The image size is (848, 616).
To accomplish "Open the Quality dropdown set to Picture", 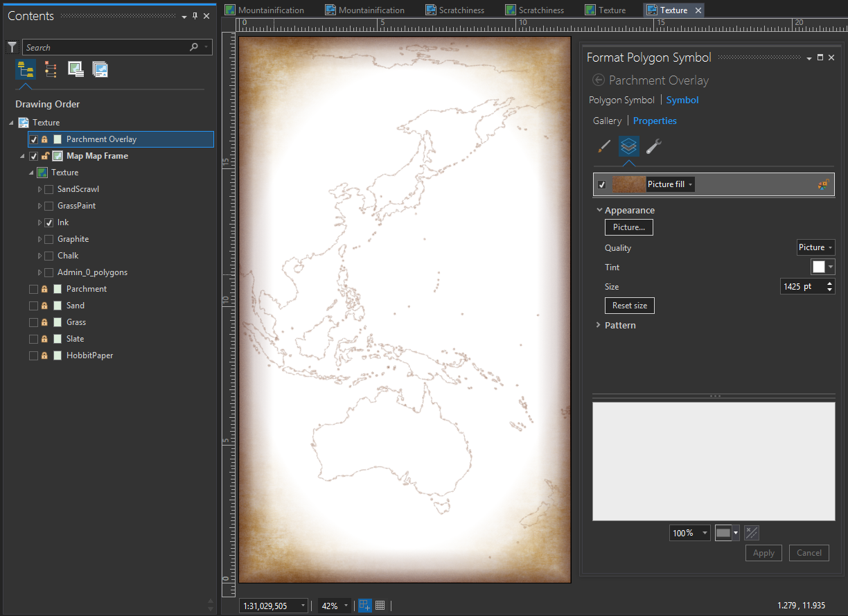I will 815,247.
